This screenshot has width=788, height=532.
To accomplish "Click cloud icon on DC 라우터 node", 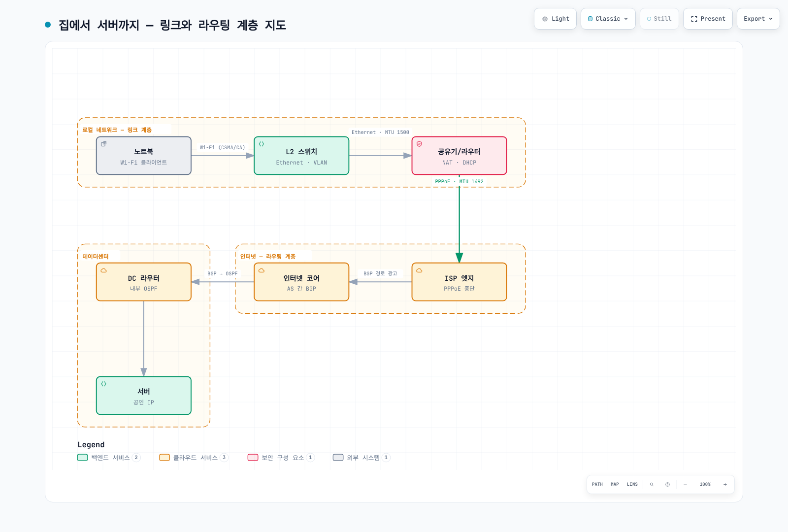I will [x=104, y=270].
